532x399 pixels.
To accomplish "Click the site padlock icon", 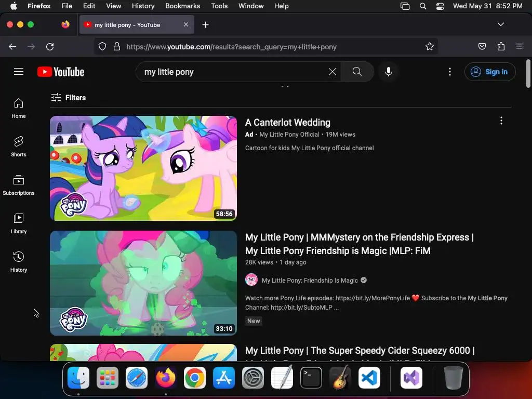I will click(117, 46).
